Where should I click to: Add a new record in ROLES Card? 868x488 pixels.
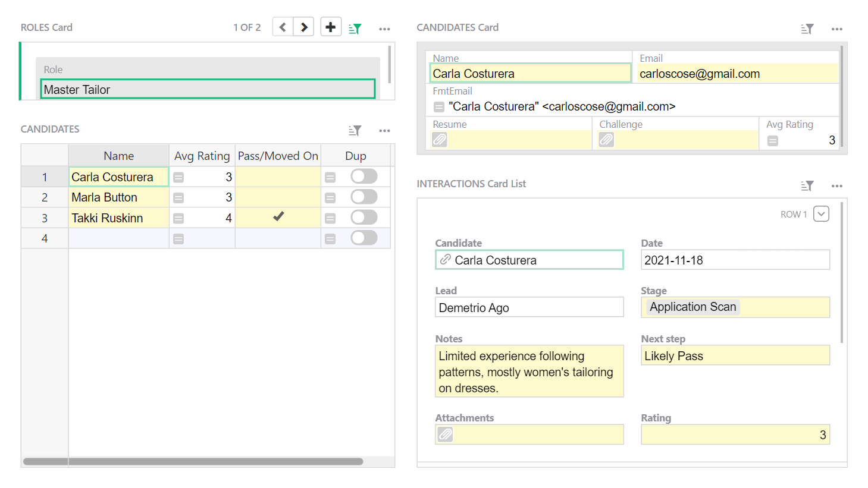(x=331, y=27)
